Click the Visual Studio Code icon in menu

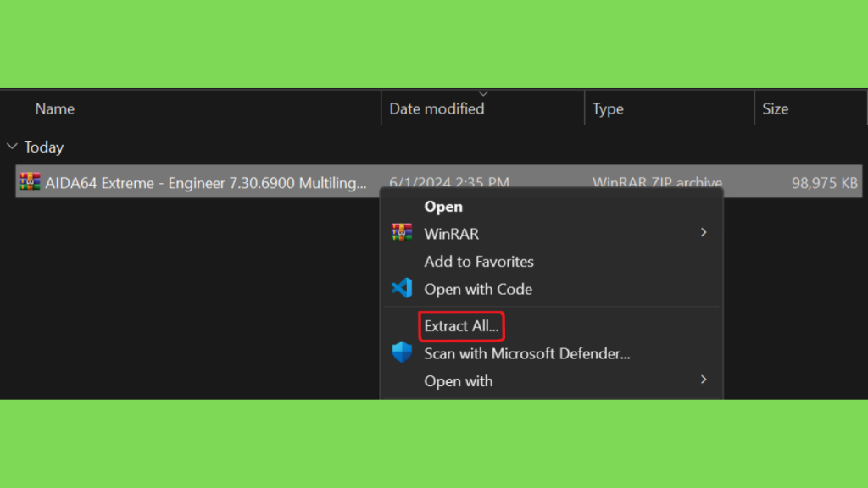point(402,288)
